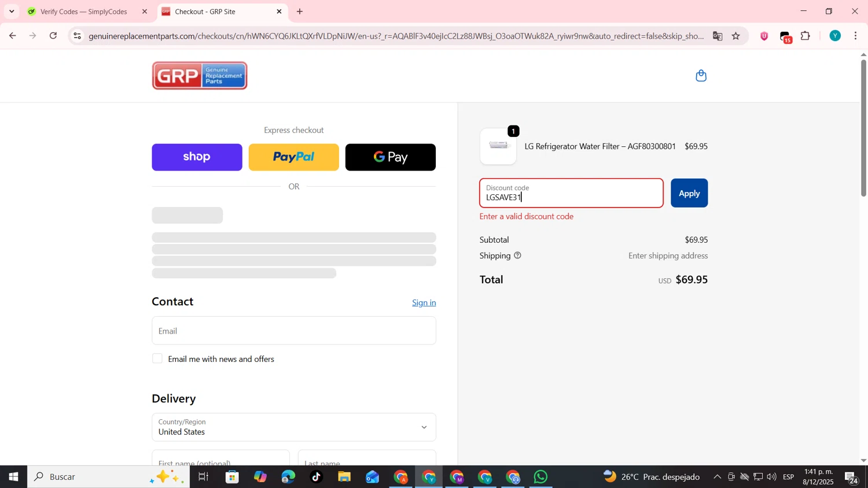
Task: Open a new browser tab
Action: [300, 12]
